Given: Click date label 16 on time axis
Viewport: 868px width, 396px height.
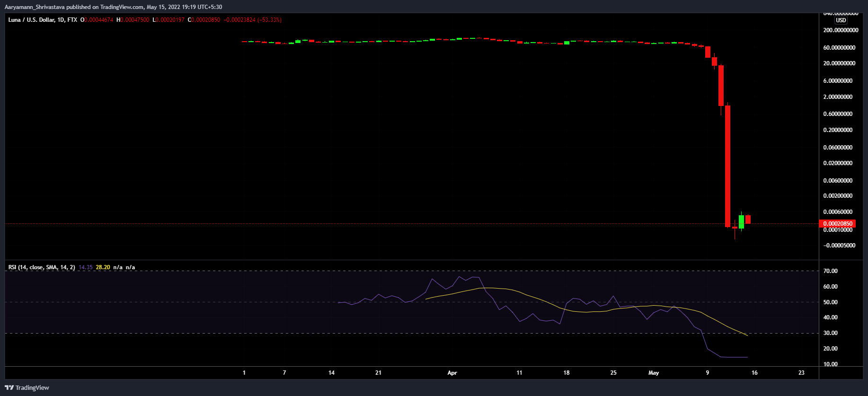Looking at the screenshot, I should [x=754, y=373].
